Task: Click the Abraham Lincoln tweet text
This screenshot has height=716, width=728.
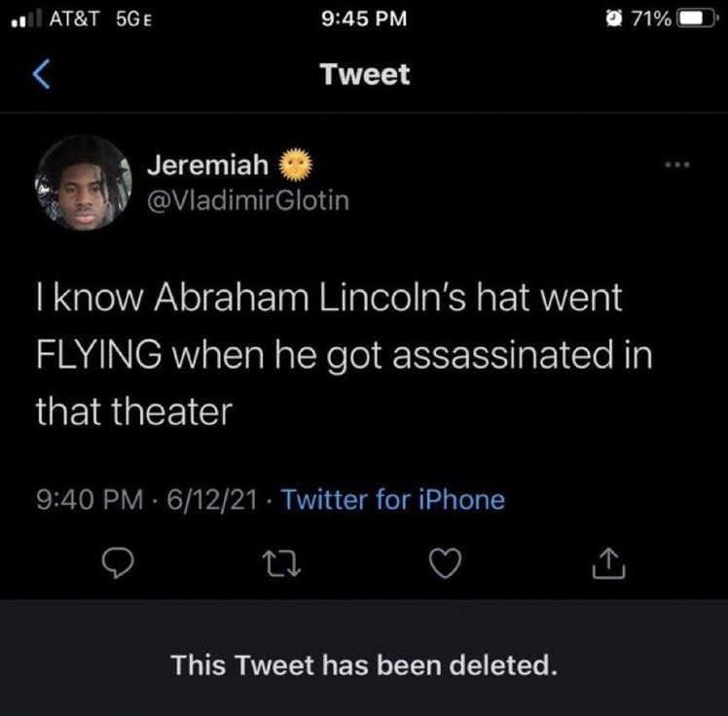Action: coord(341,355)
